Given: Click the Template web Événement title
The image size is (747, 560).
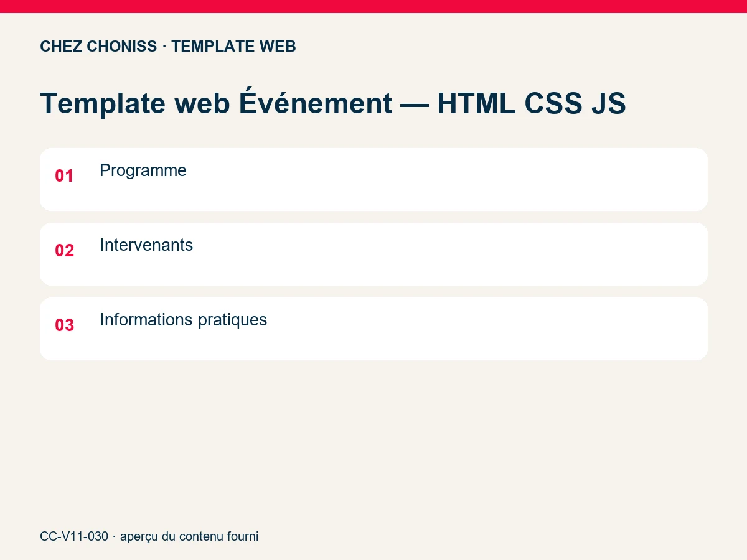Looking at the screenshot, I should (333, 103).
